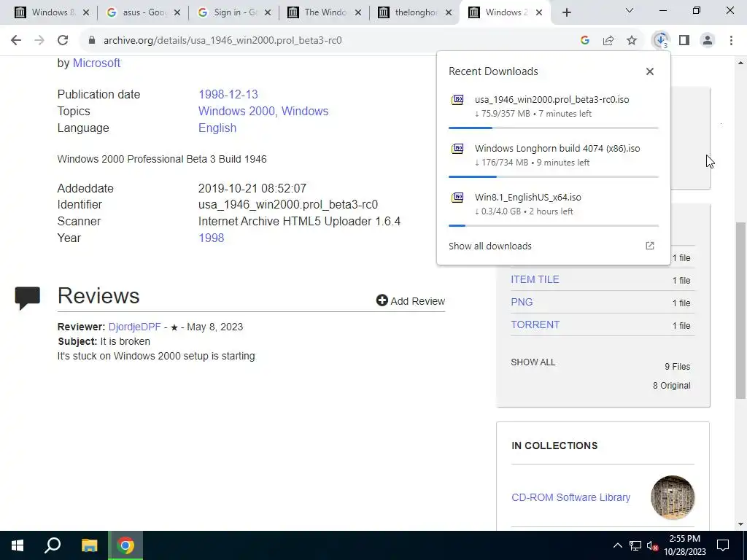Toggle the Chrome downloads toolbar icon
The width and height of the screenshot is (747, 560).
pyautogui.click(x=661, y=41)
